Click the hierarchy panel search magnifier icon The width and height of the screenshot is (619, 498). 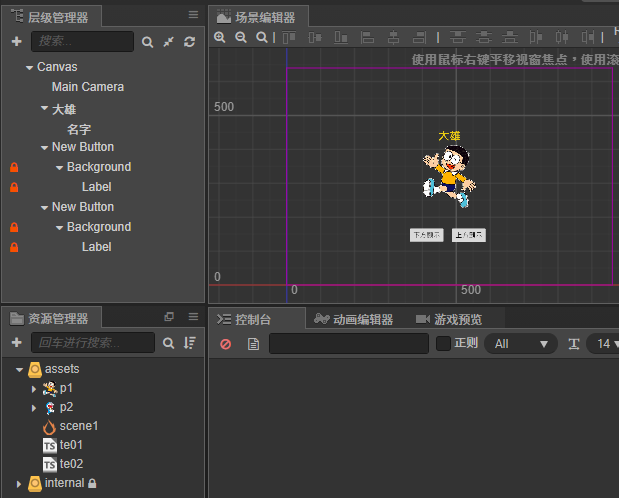coord(147,42)
